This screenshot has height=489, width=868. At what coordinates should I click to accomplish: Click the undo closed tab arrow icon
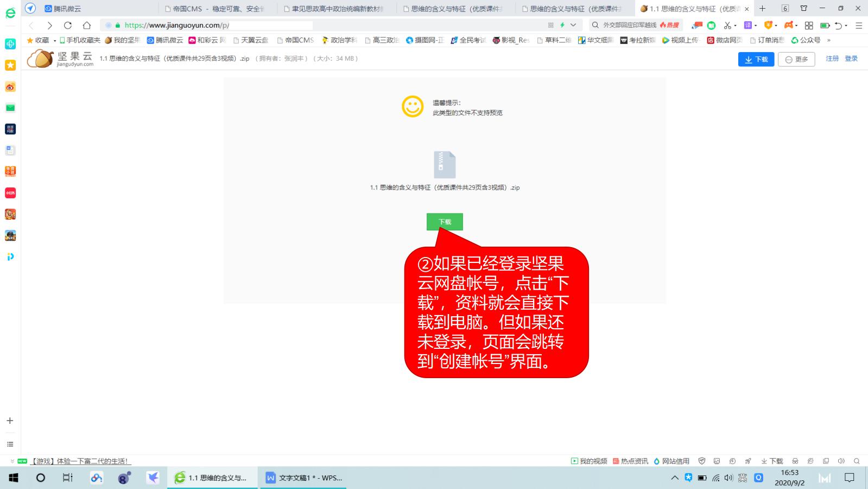click(839, 26)
